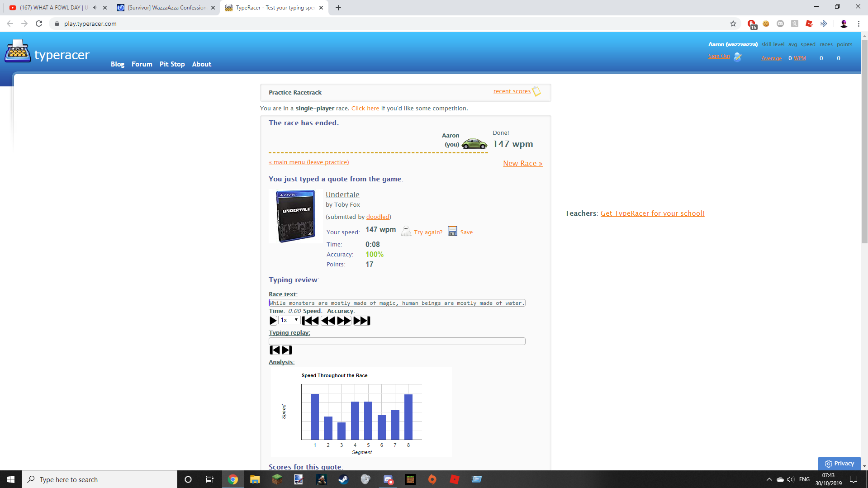Step typing replay to next frame

click(287, 350)
